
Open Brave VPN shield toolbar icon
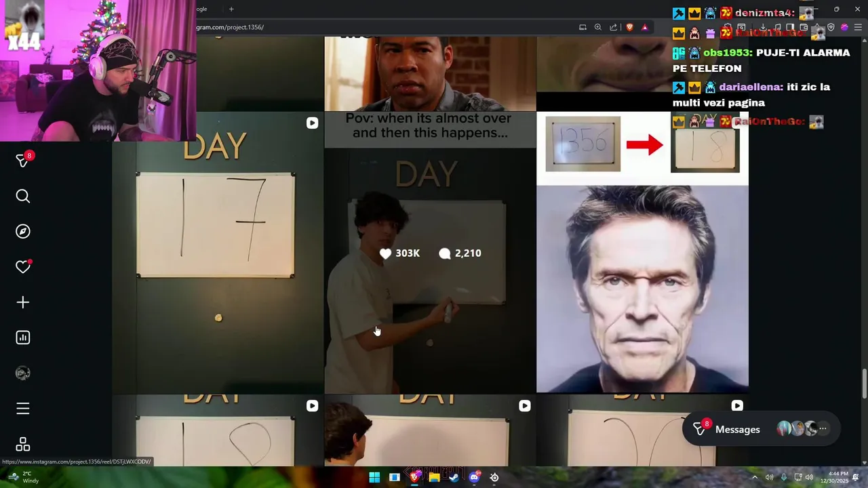point(831,27)
